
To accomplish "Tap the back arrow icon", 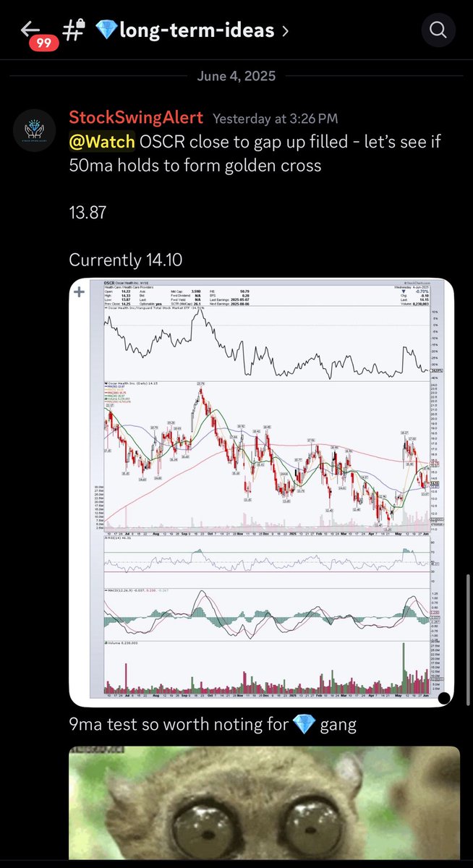I will point(29,29).
